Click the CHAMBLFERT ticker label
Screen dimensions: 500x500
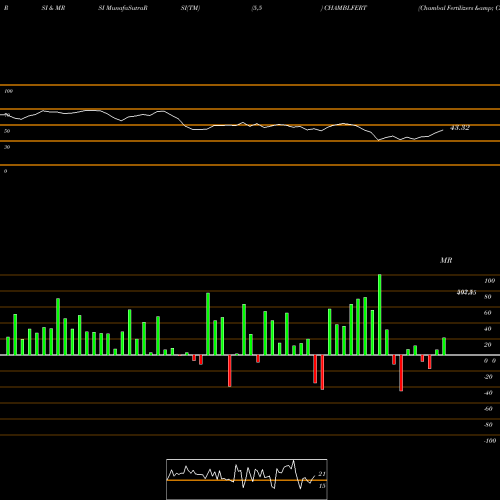point(345,8)
